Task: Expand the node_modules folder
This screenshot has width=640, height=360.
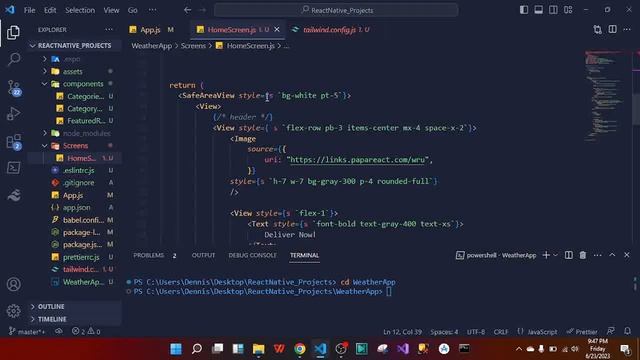Action: click(75, 133)
